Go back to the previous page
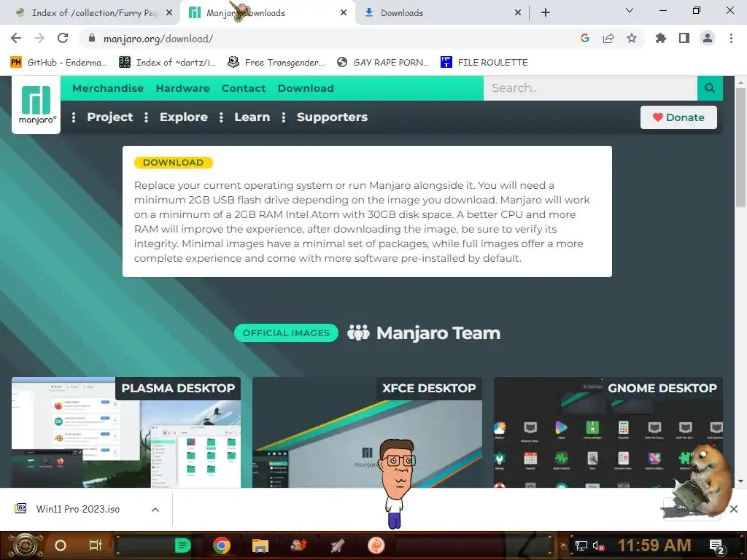747x560 pixels. pyautogui.click(x=16, y=38)
